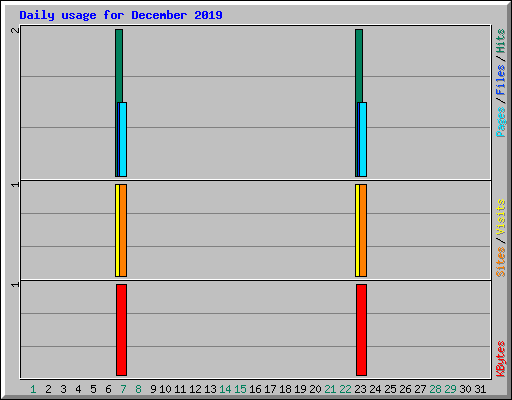Select day 31 on the date axis
512x400 pixels.
click(480, 389)
